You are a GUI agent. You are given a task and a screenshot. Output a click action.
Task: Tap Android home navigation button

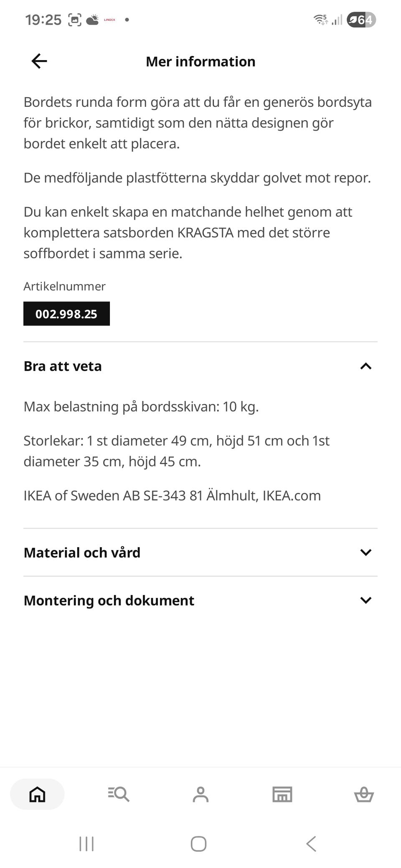198,844
